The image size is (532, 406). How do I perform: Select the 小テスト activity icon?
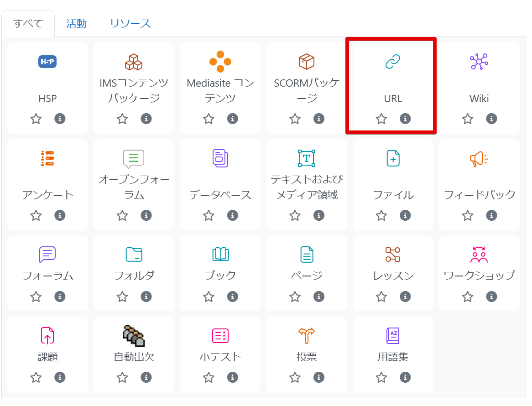pyautogui.click(x=220, y=335)
